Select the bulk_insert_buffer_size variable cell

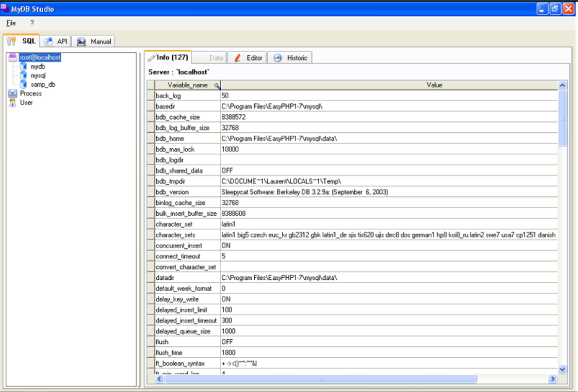[x=188, y=214]
